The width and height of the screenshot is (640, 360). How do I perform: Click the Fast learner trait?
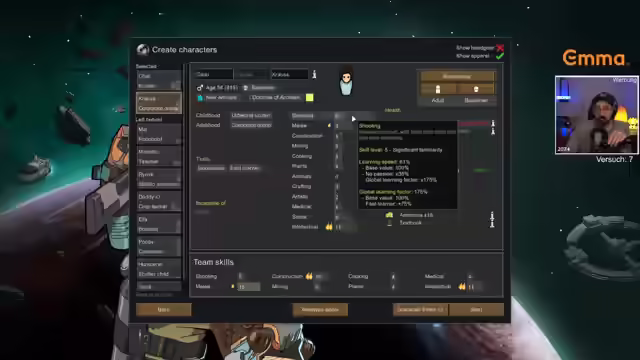click(x=244, y=168)
